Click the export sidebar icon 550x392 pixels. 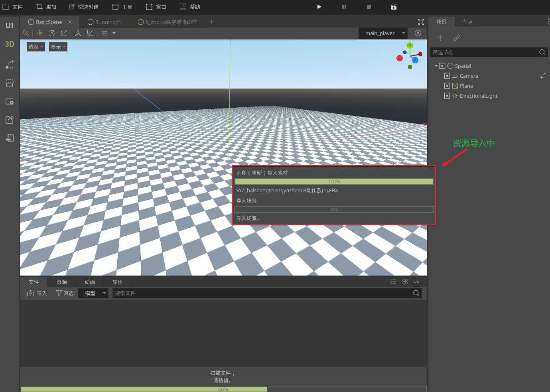click(x=10, y=120)
